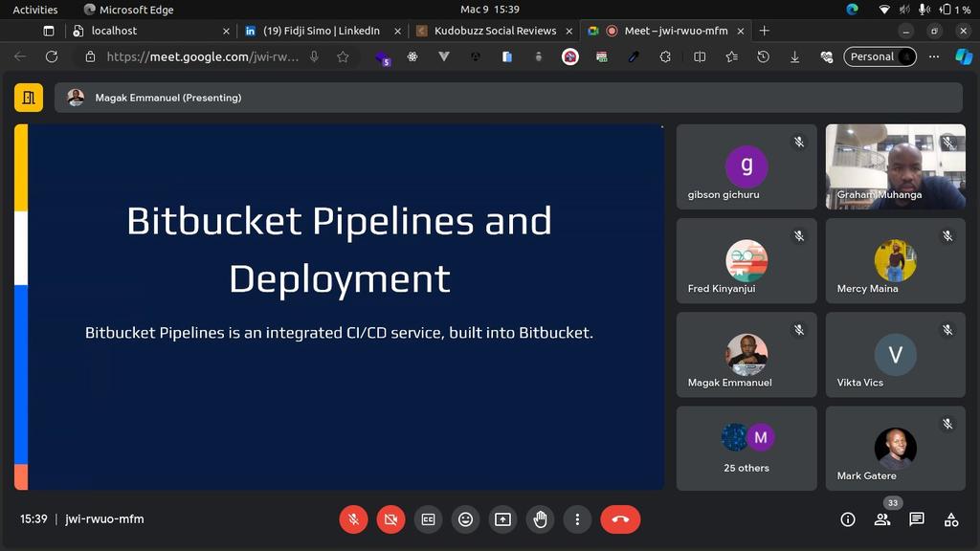
Task: Select Mercy Maina participant tile
Action: coord(896,260)
